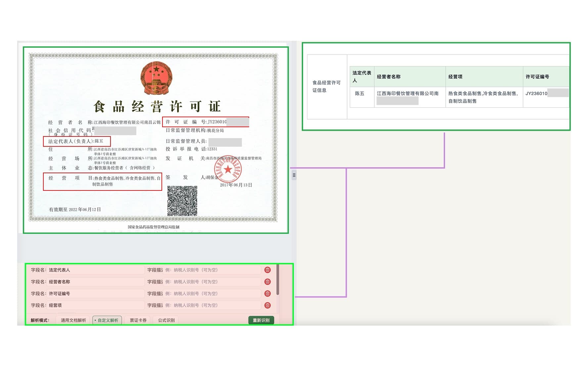
Task: Delete the 法定代表人 field row
Action: pos(268,270)
